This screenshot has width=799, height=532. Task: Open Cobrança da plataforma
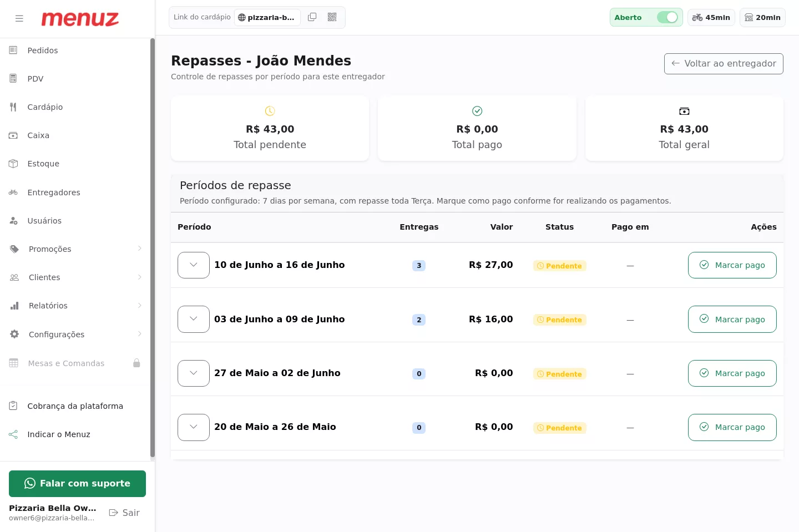(75, 406)
